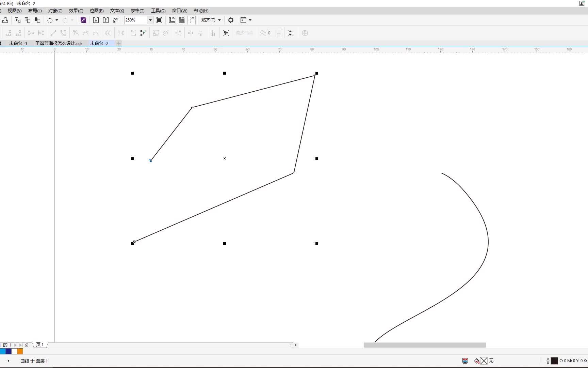Image resolution: width=588 pixels, height=368 pixels.
Task: Click the Print icon in the toolbar
Action: tap(5, 20)
